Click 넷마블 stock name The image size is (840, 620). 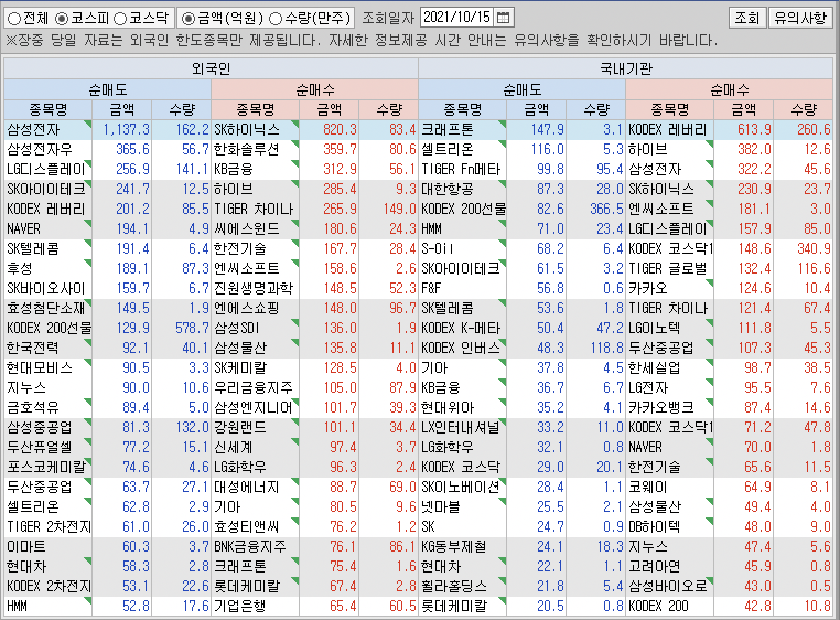point(441,507)
